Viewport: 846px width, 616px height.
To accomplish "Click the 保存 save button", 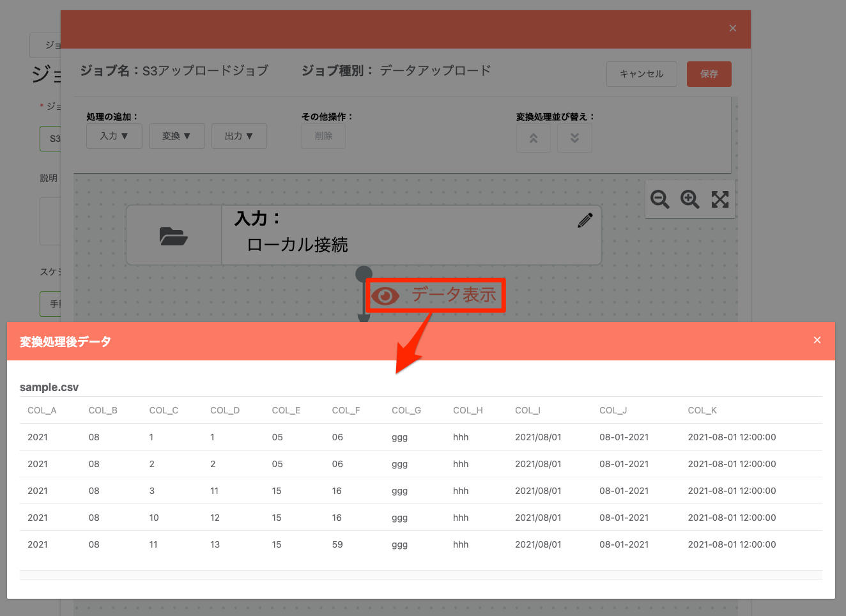I will [709, 74].
